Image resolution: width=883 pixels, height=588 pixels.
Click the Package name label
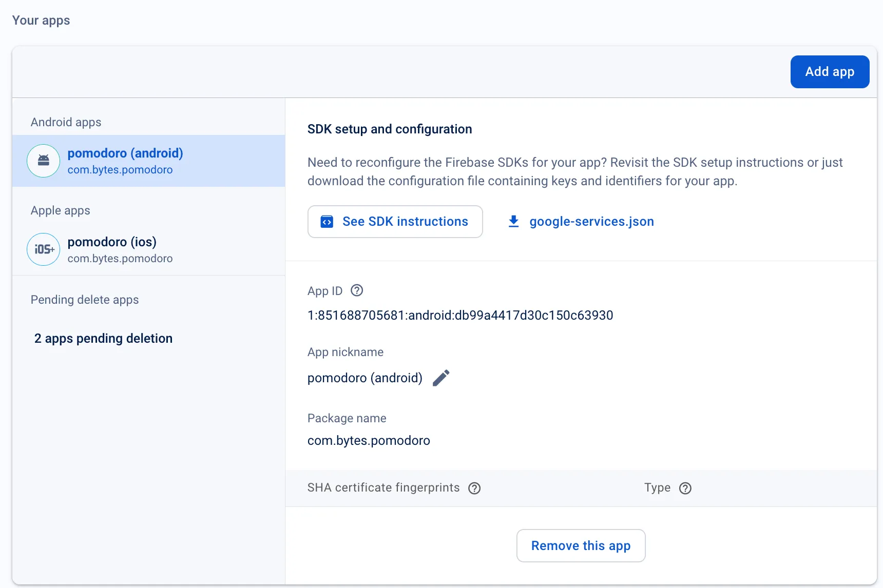(x=347, y=418)
